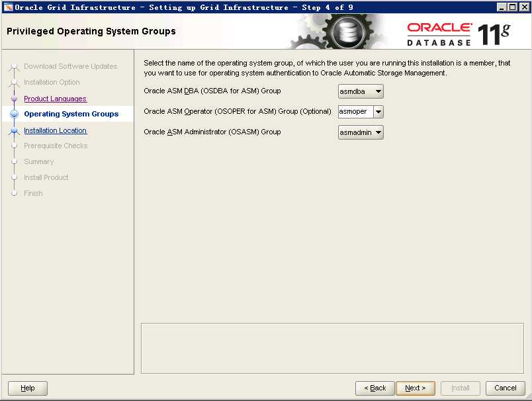Click the disabled Install button
The width and height of the screenshot is (532, 401).
click(461, 388)
